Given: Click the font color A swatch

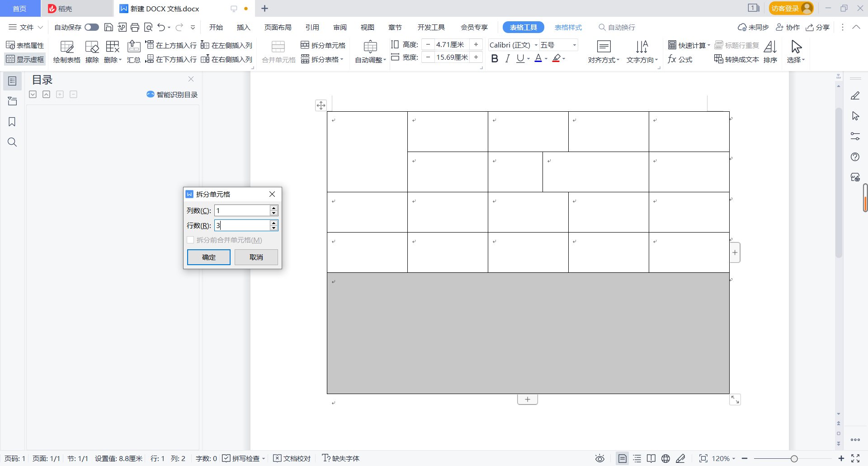Looking at the screenshot, I should point(538,58).
